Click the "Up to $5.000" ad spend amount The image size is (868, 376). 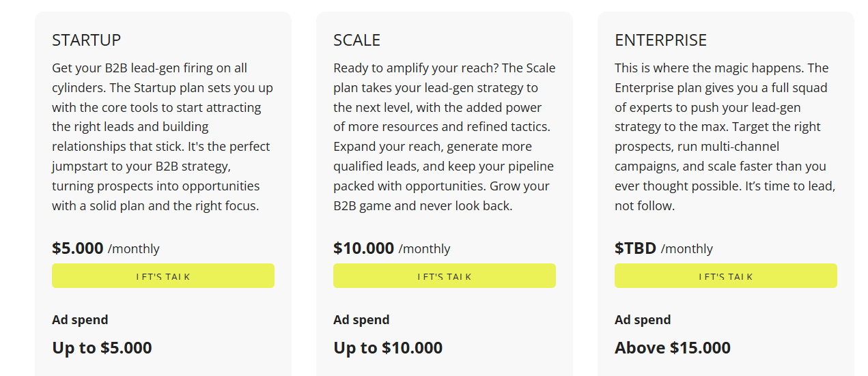pyautogui.click(x=102, y=348)
